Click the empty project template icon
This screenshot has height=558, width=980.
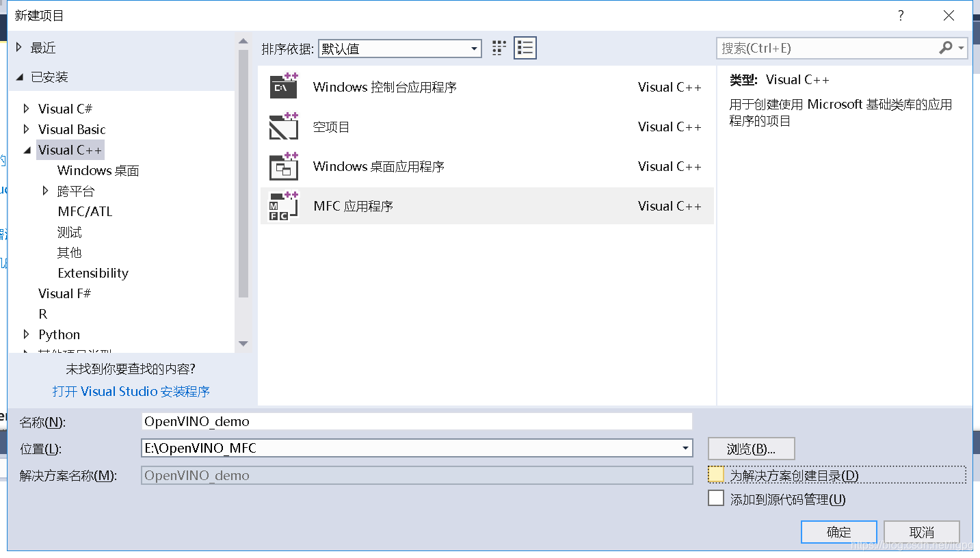(284, 127)
